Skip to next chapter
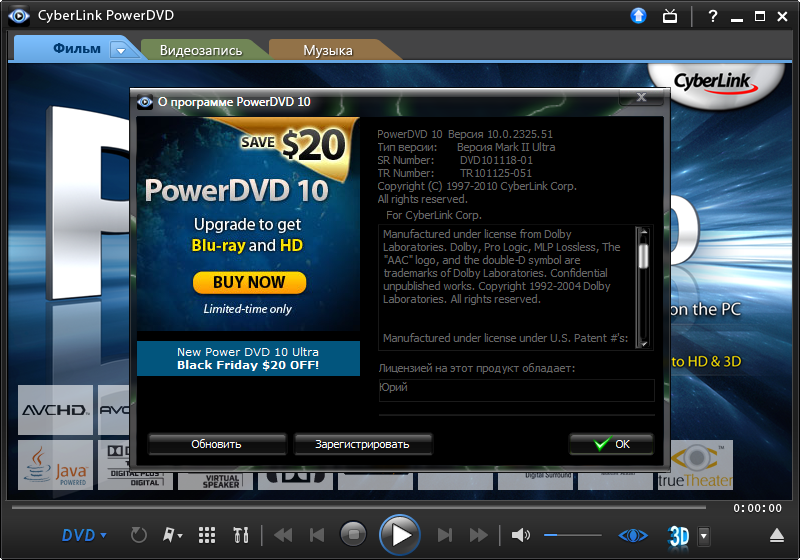Screen dimensions: 800x560 click(445, 536)
